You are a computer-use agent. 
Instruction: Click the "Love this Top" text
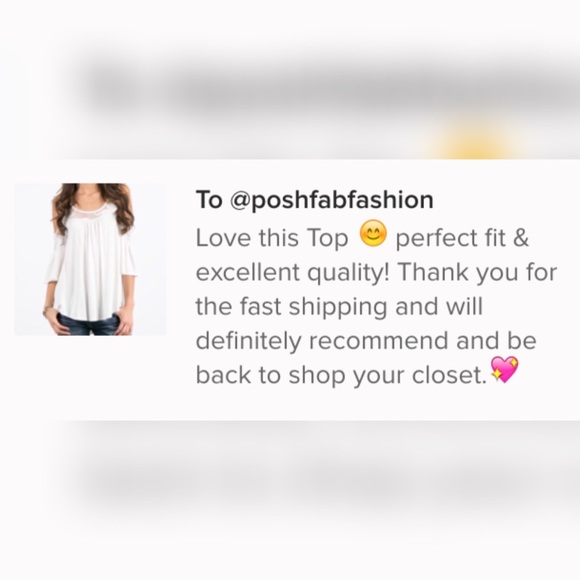(x=272, y=238)
